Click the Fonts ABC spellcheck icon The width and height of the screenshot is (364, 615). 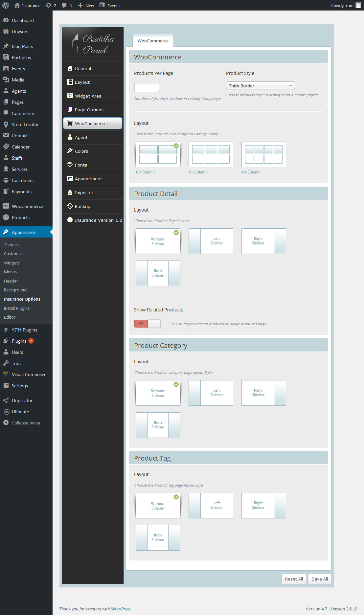pos(70,165)
